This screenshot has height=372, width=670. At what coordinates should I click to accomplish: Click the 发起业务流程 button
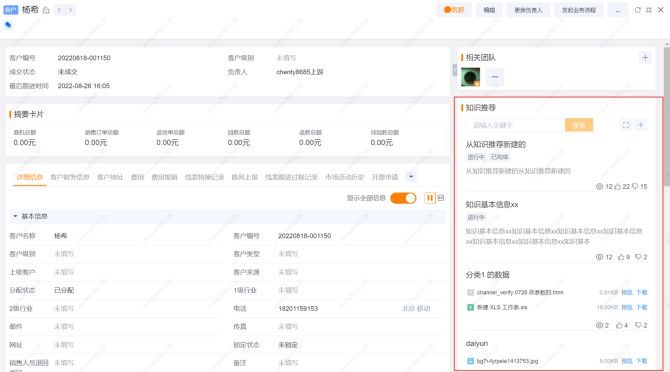579,10
